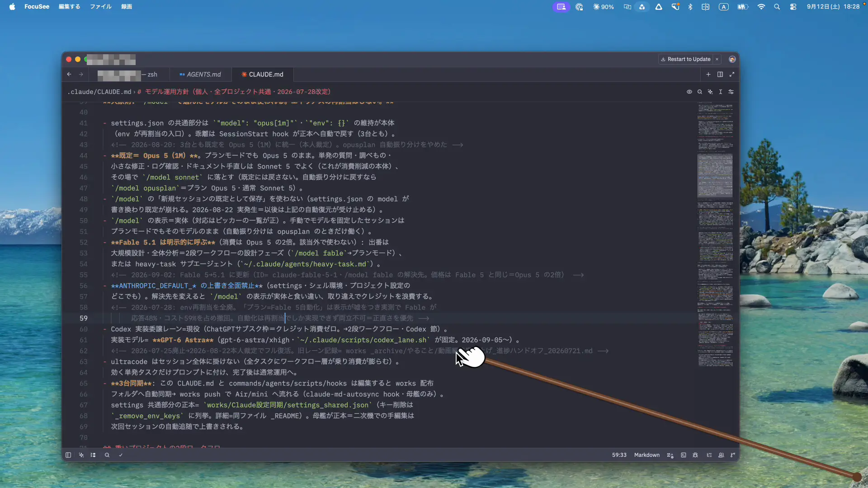Click diagnostics checkmark in status bar
The image size is (868, 488).
(x=121, y=455)
